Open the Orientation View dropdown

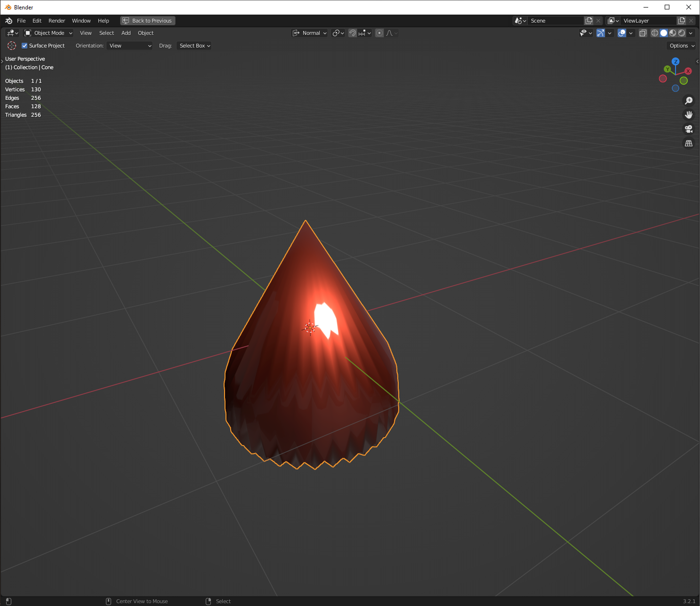[x=130, y=46]
